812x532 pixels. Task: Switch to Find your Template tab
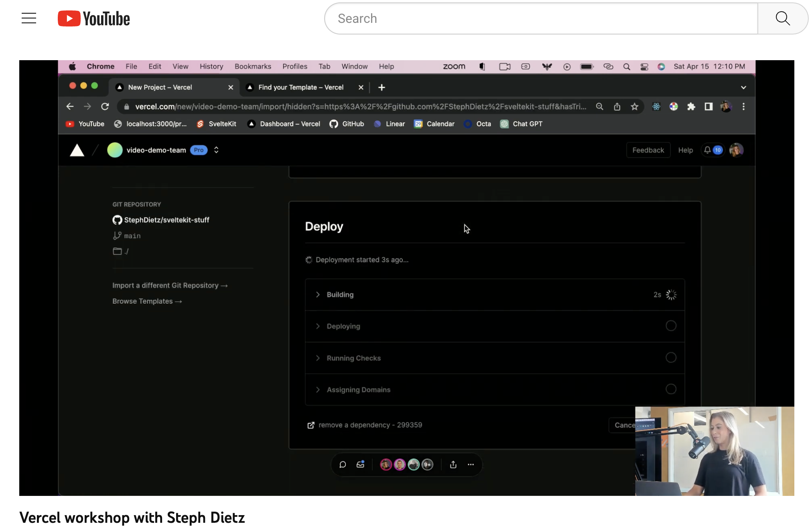click(300, 87)
